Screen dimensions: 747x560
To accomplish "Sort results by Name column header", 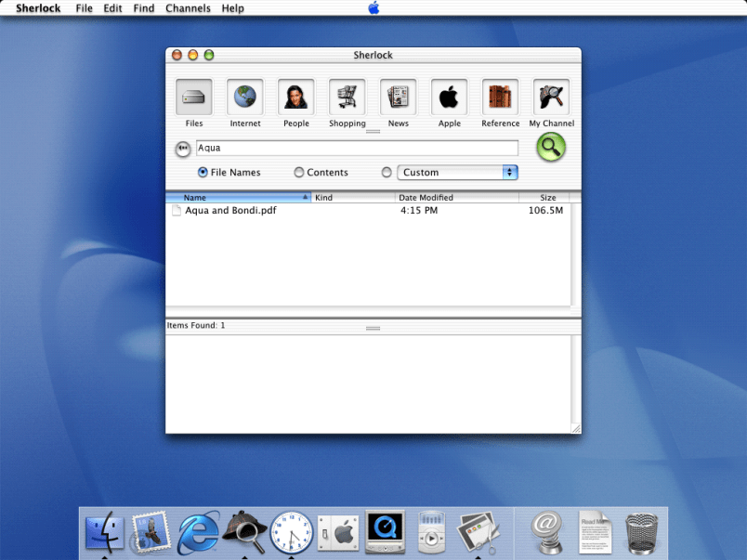I will [238, 198].
